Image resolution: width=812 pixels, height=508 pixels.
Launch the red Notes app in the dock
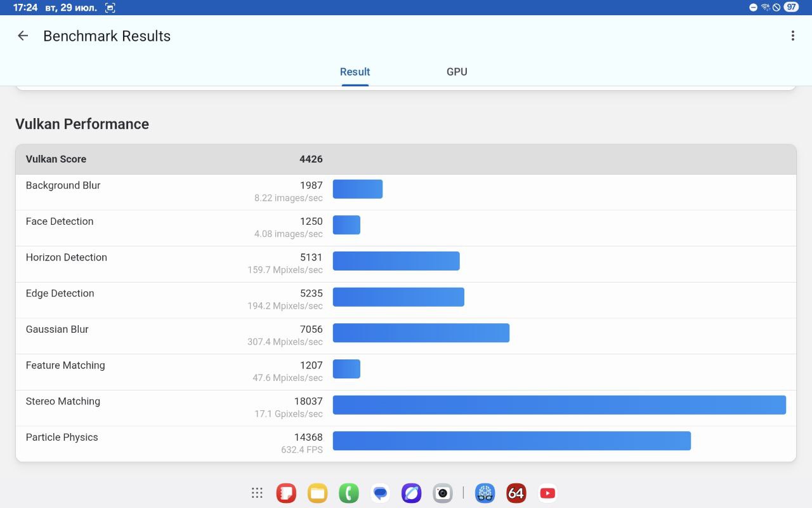[286, 493]
